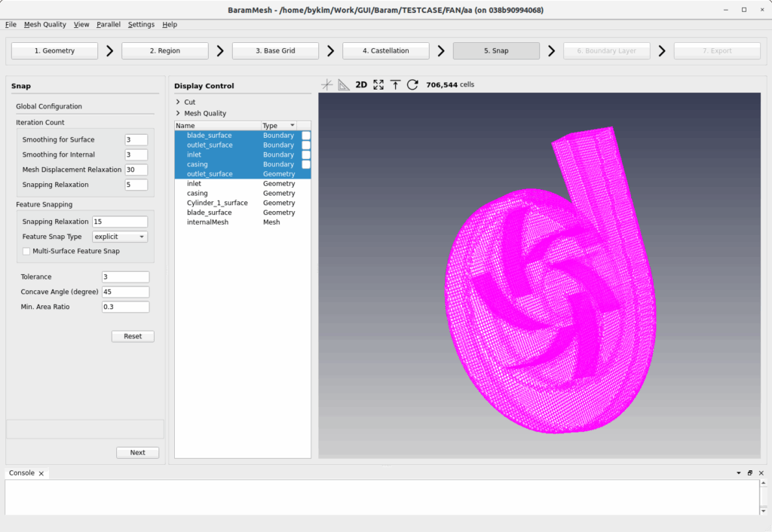Screen dimensions: 772x532
Task: Click the Reset button
Action: (133, 336)
